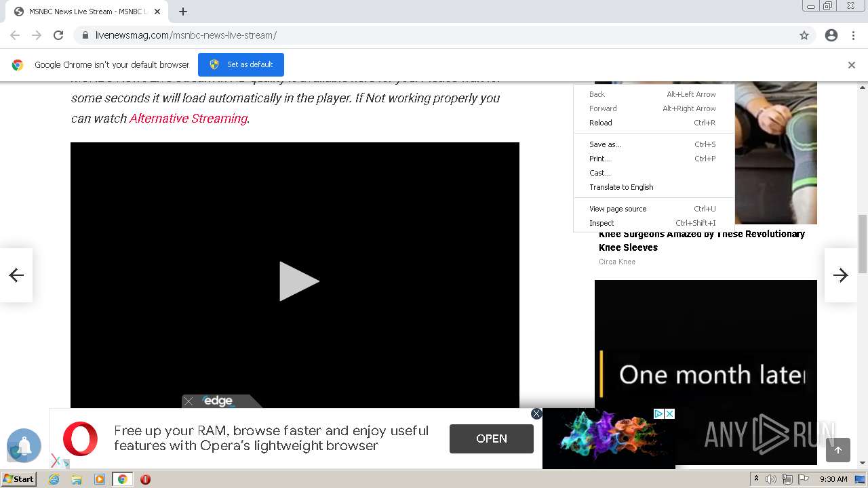The width and height of the screenshot is (868, 488).
Task: Click Opera icon on taskbar
Action: pos(145,479)
